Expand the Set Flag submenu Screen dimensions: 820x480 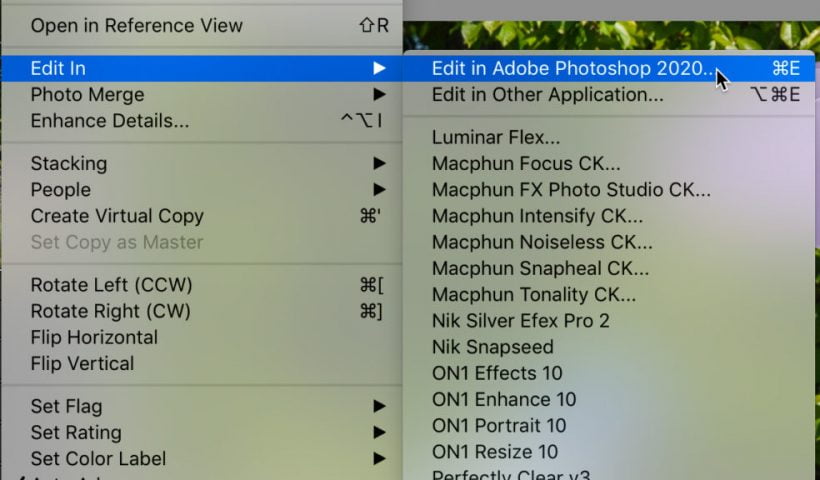201,406
